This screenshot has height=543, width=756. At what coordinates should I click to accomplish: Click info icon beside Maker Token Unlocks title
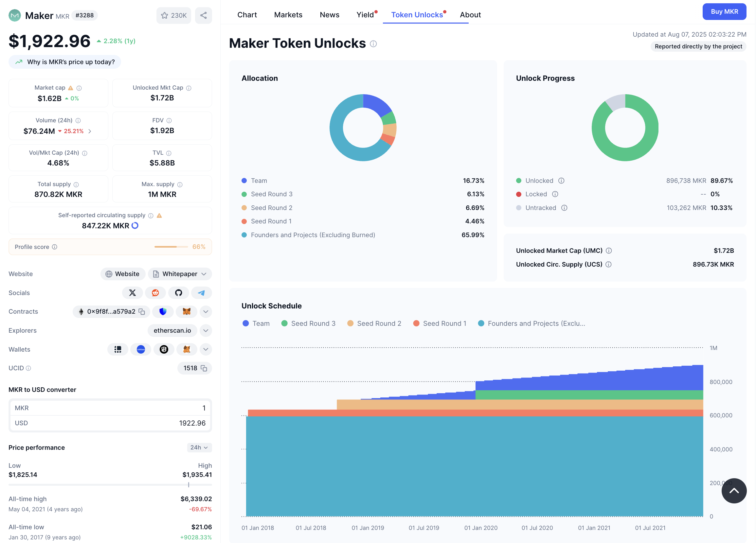click(373, 44)
